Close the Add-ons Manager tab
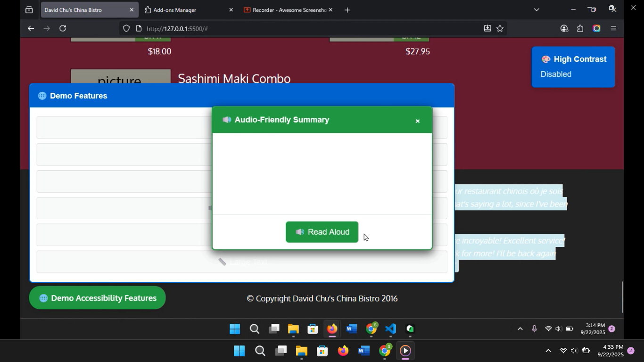This screenshot has height=362, width=644. (231, 10)
